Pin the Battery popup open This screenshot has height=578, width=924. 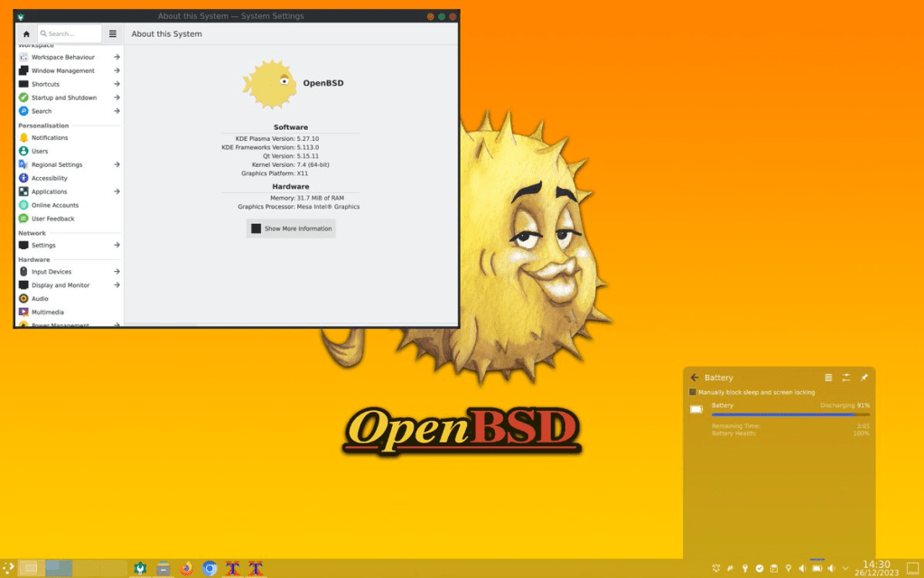tap(863, 378)
